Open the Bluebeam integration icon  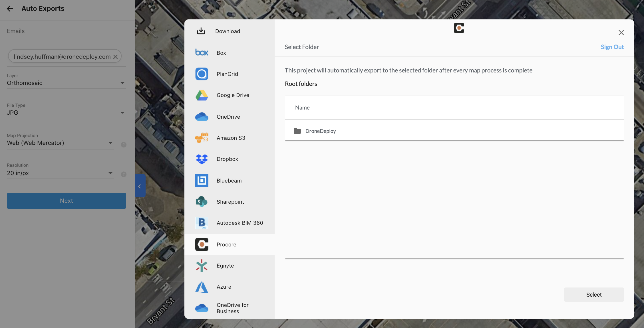point(202,181)
